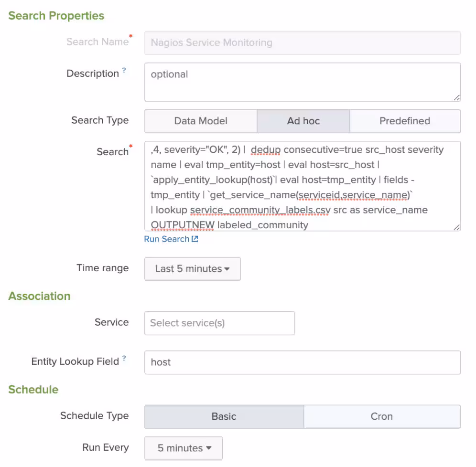
Task: Open the Select service(s) picker
Action: pos(219,323)
